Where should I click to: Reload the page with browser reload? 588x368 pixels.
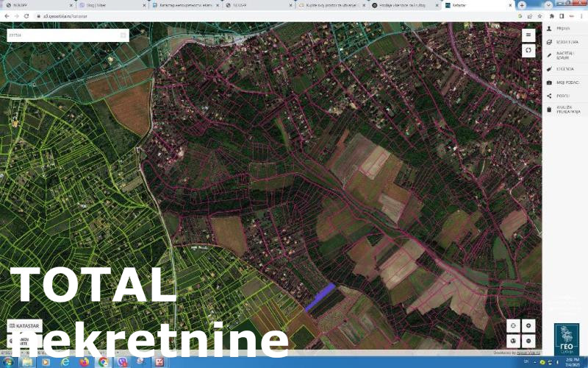click(x=26, y=16)
